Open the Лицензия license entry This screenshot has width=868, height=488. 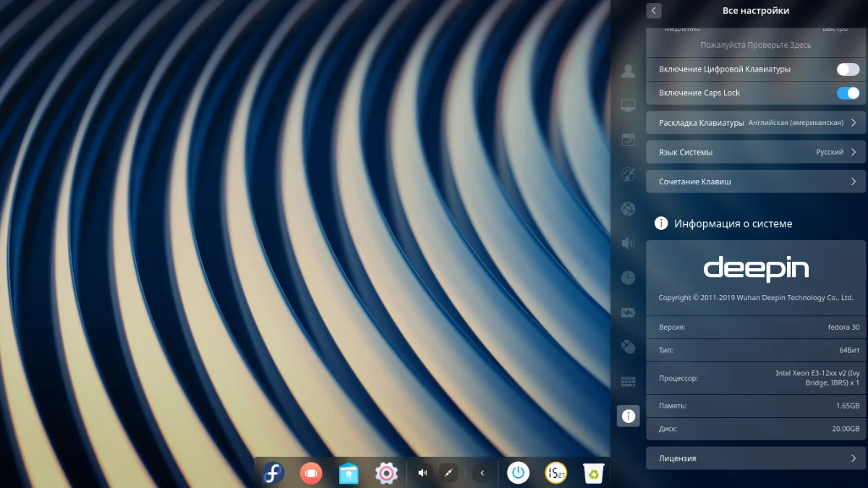tap(755, 458)
